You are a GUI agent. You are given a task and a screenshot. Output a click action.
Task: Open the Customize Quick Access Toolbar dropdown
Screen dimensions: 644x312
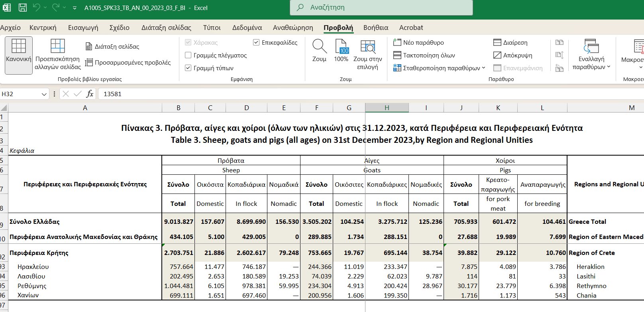point(75,8)
